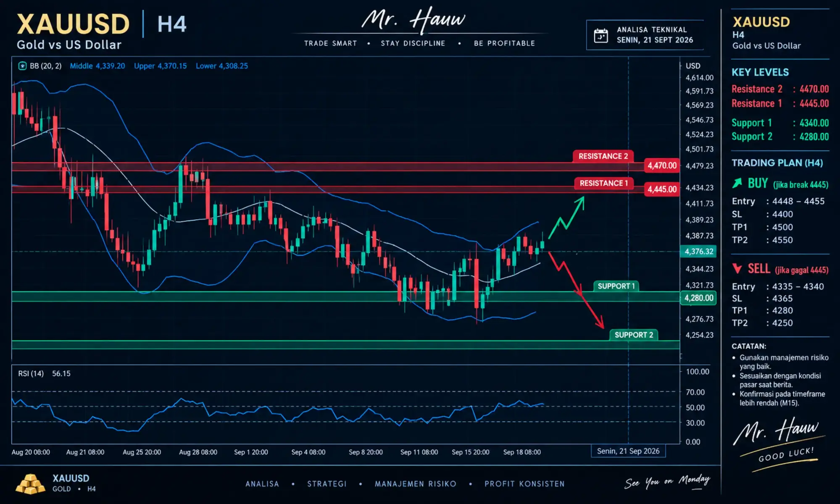Click the RSI (14) indicator label
This screenshot has height=504, width=840.
[31, 373]
